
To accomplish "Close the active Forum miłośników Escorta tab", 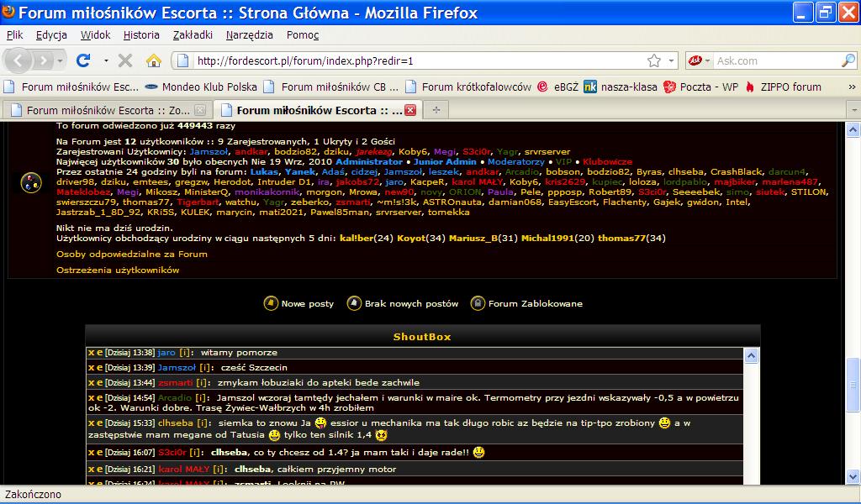I will click(x=410, y=110).
